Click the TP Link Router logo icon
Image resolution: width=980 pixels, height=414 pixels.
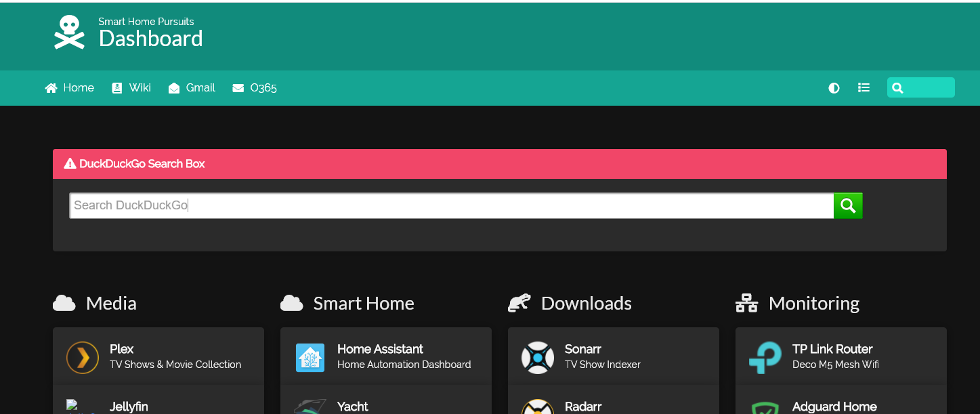pos(765,357)
